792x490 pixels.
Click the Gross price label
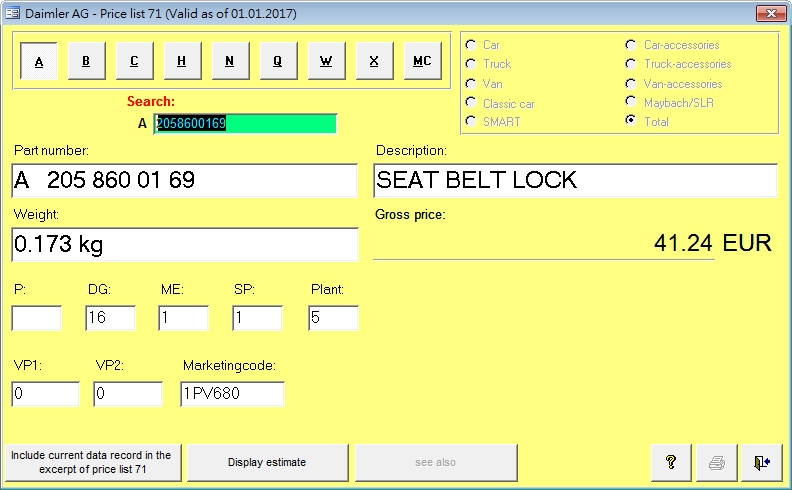410,215
